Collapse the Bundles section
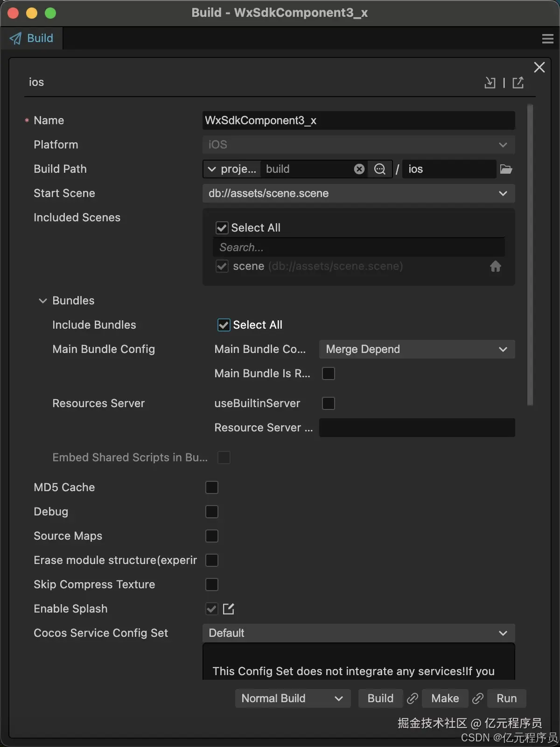This screenshot has height=747, width=560. coord(43,301)
